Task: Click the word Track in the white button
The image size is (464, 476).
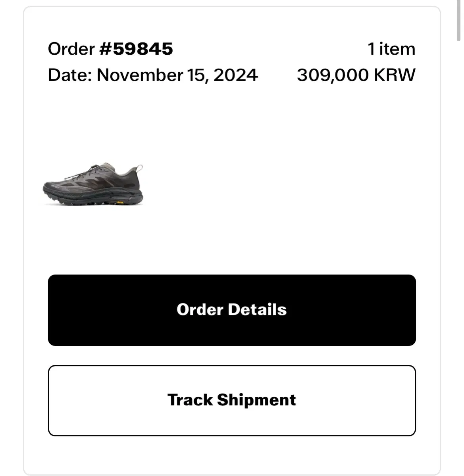Action: click(x=190, y=400)
